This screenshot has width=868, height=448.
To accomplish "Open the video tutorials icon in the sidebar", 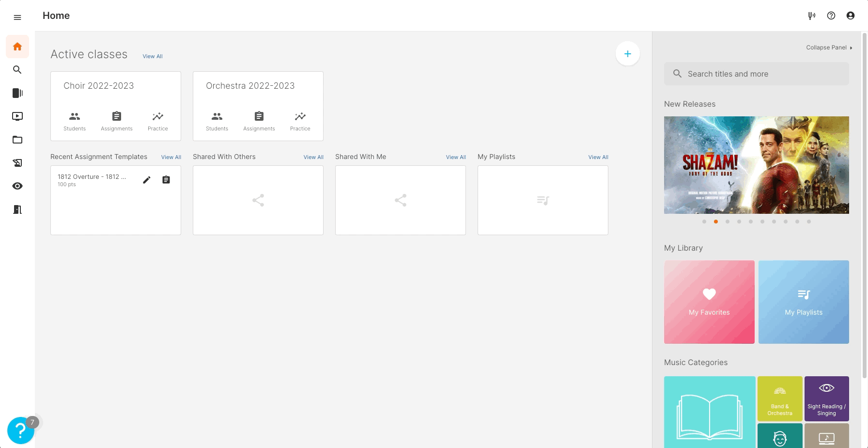I will (x=17, y=116).
